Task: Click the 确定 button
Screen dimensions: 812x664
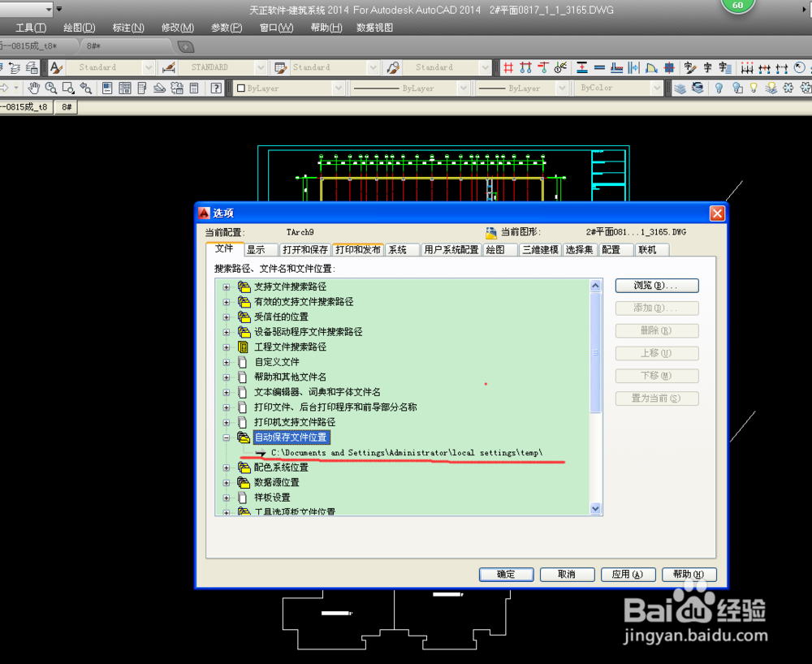Action: [x=506, y=575]
